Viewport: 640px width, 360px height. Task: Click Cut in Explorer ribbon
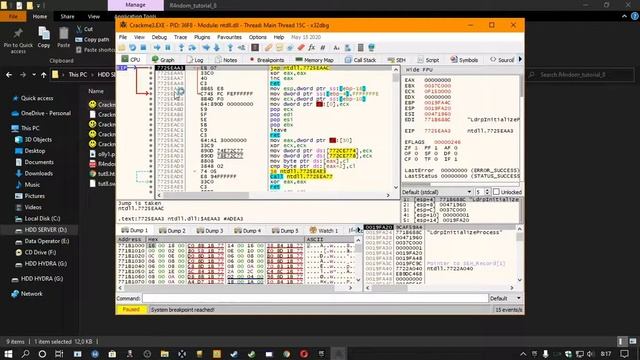pyautogui.click(x=84, y=29)
